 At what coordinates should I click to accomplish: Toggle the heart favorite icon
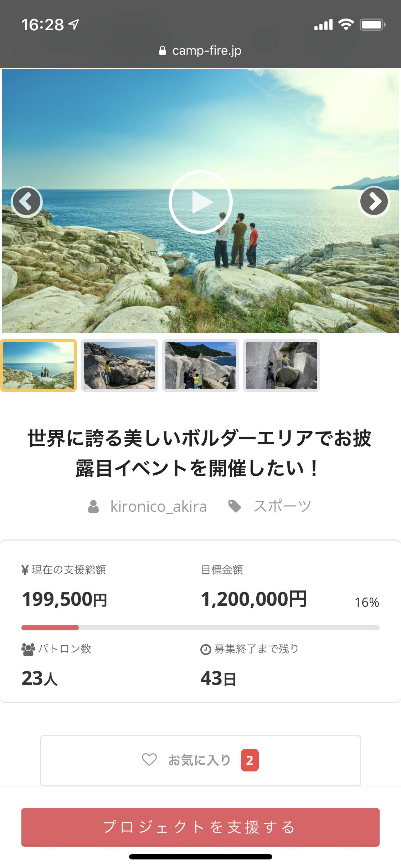pyautogui.click(x=149, y=760)
